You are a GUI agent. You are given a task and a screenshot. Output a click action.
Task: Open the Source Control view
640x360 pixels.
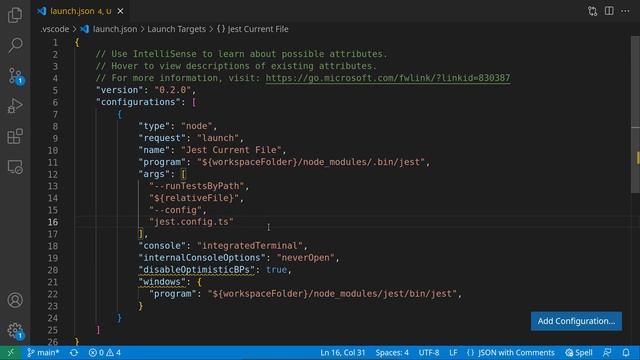[15, 76]
